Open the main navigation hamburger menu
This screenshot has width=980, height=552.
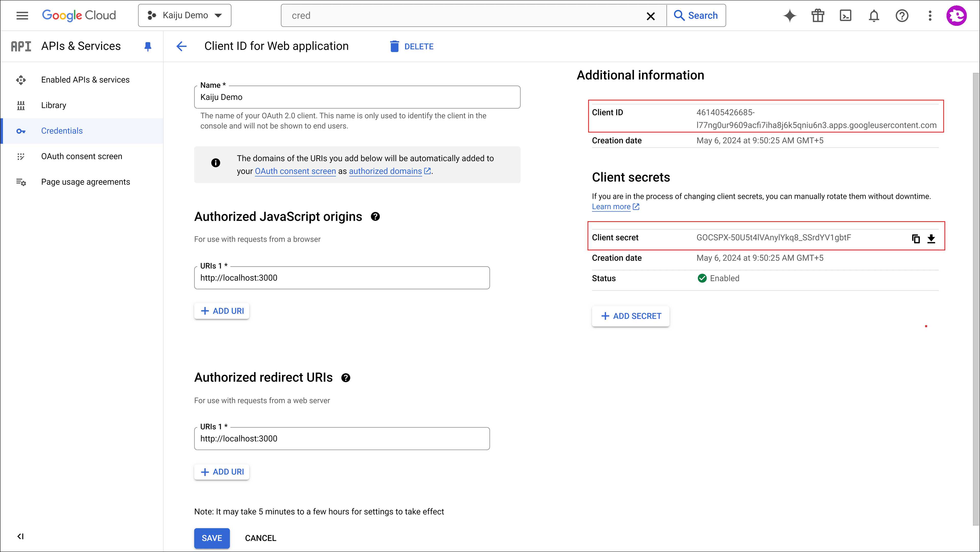coord(22,16)
